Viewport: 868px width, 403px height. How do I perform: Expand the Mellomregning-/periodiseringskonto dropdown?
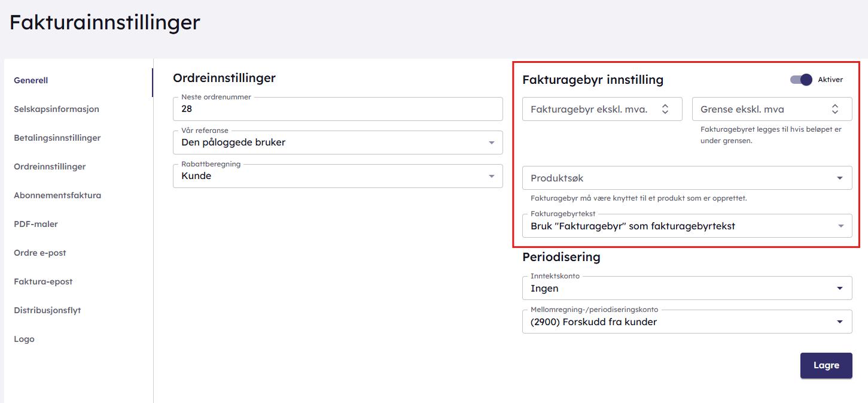[840, 322]
